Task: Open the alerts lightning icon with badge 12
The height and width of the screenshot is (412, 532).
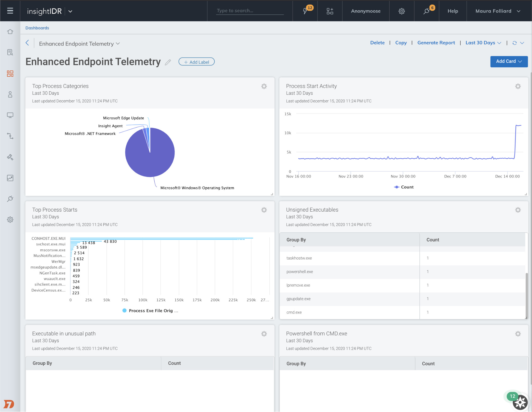Action: tap(305, 11)
